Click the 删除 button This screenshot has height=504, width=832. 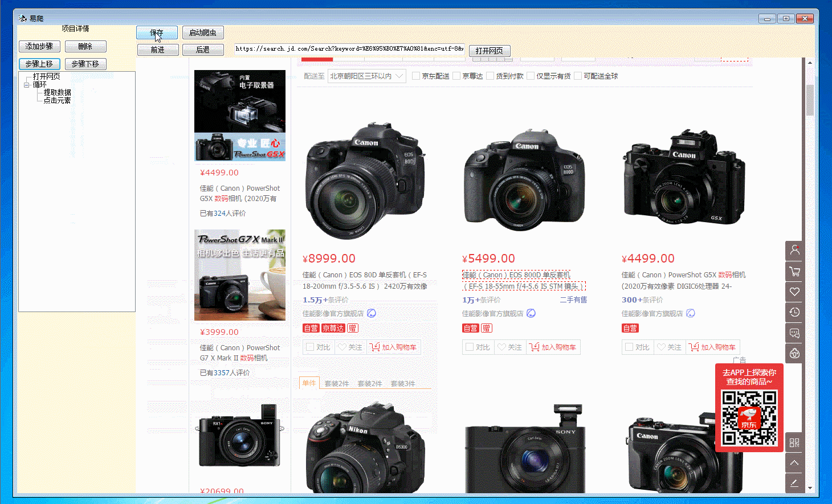[85, 46]
